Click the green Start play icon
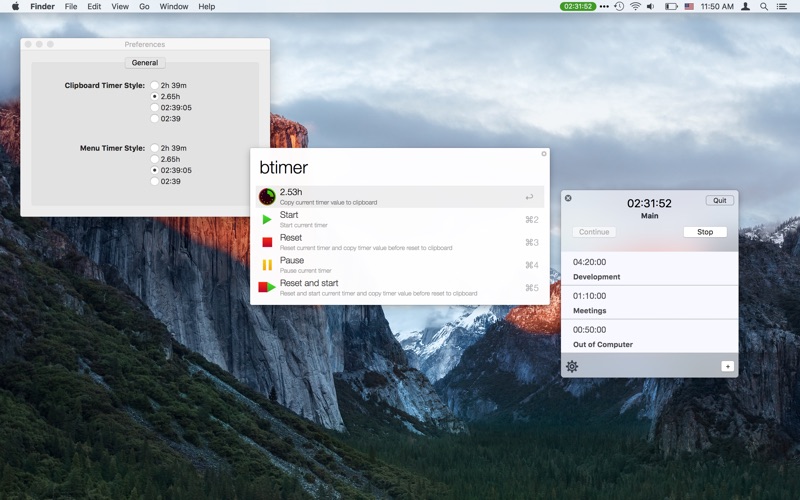The width and height of the screenshot is (800, 500). [x=267, y=219]
